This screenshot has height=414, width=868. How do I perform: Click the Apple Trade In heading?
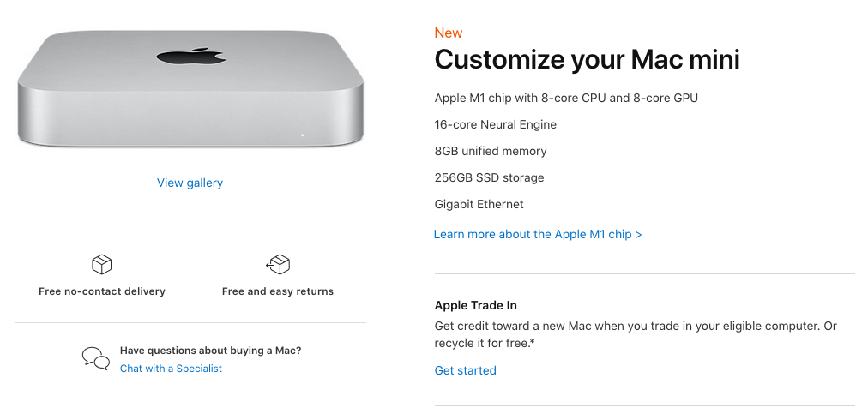coord(476,305)
